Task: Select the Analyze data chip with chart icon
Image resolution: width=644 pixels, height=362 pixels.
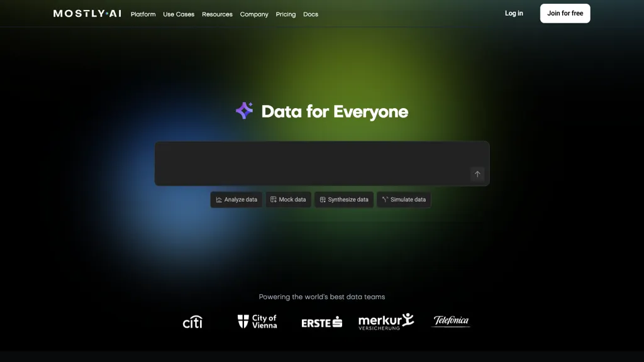Action: coord(236,199)
